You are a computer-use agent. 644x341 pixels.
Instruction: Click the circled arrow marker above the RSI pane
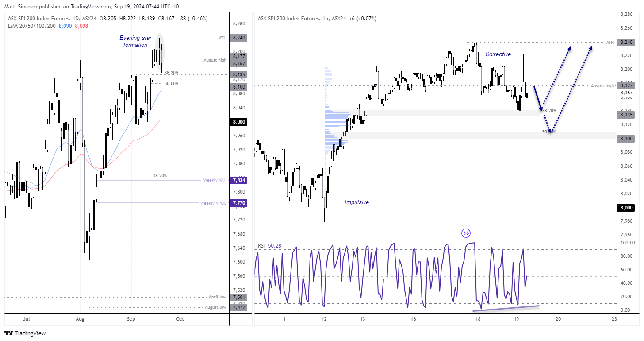(x=466, y=233)
